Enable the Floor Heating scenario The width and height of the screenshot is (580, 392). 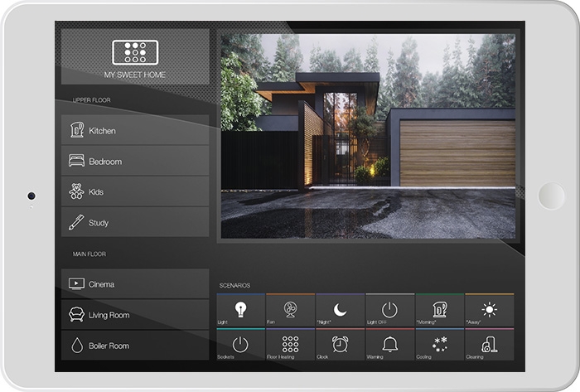click(290, 344)
